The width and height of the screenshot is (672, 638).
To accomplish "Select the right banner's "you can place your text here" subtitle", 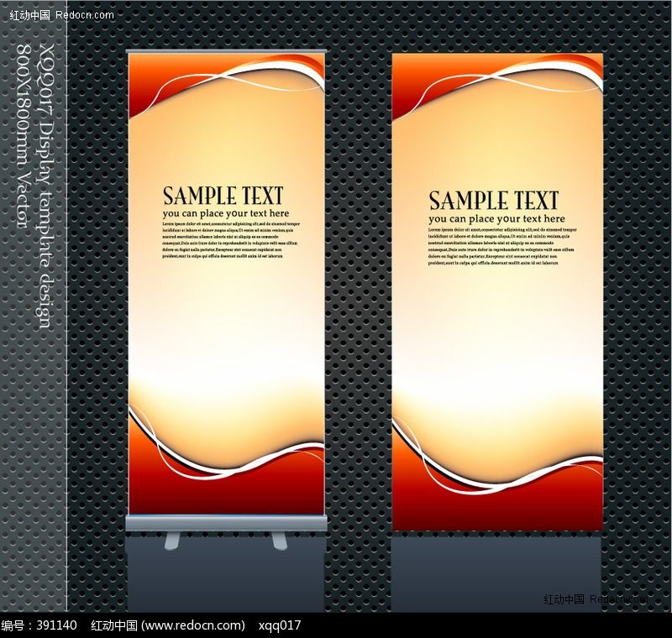I will [496, 219].
